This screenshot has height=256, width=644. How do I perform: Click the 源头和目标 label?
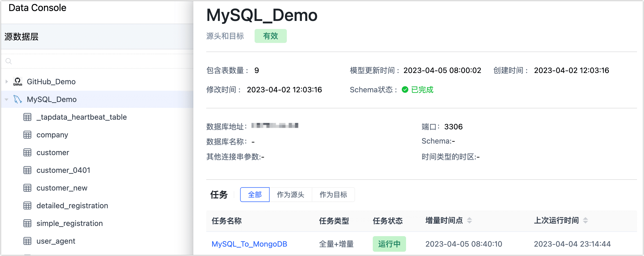225,36
